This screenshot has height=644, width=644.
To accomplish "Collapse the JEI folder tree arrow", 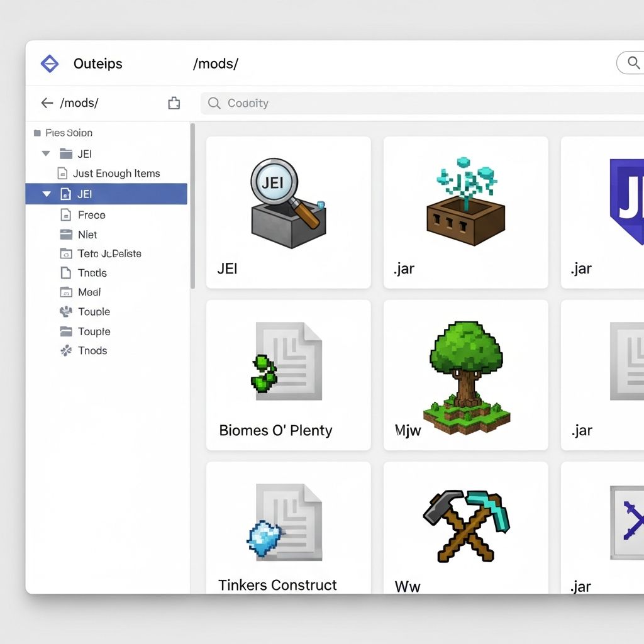I will pyautogui.click(x=46, y=153).
